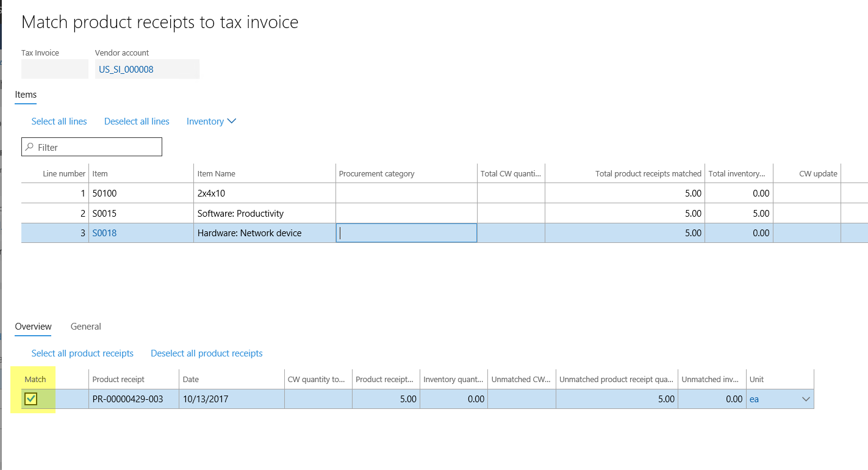Switch to the General tab
This screenshot has height=470, width=868.
click(x=85, y=327)
